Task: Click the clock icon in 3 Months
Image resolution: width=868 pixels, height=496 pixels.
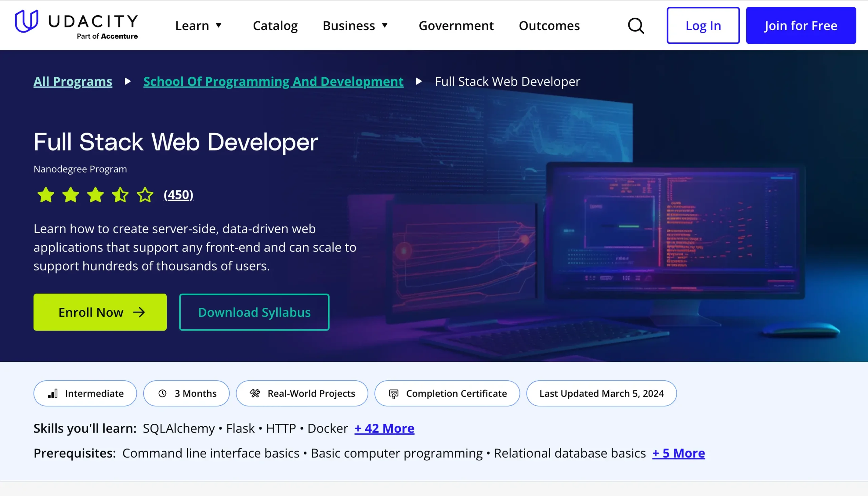Action: pos(162,394)
